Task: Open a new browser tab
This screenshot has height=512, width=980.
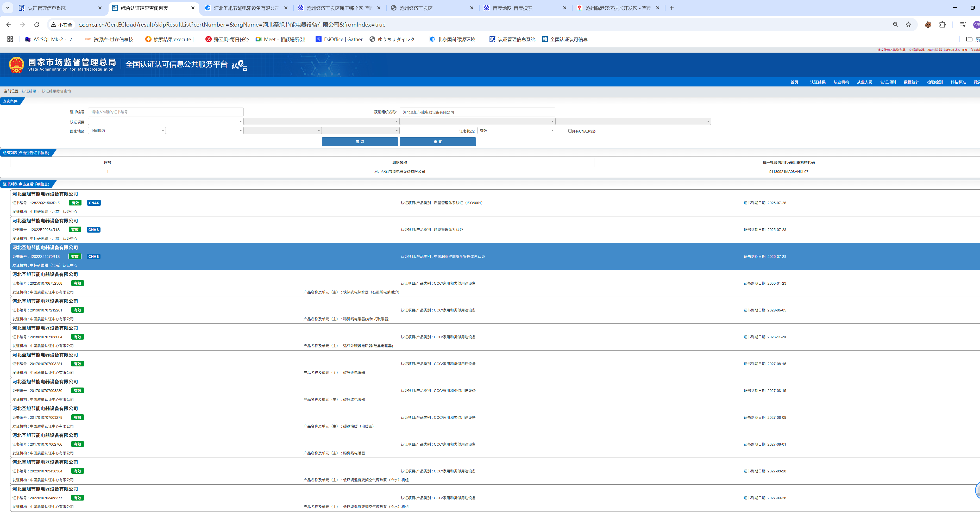Action: tap(671, 8)
